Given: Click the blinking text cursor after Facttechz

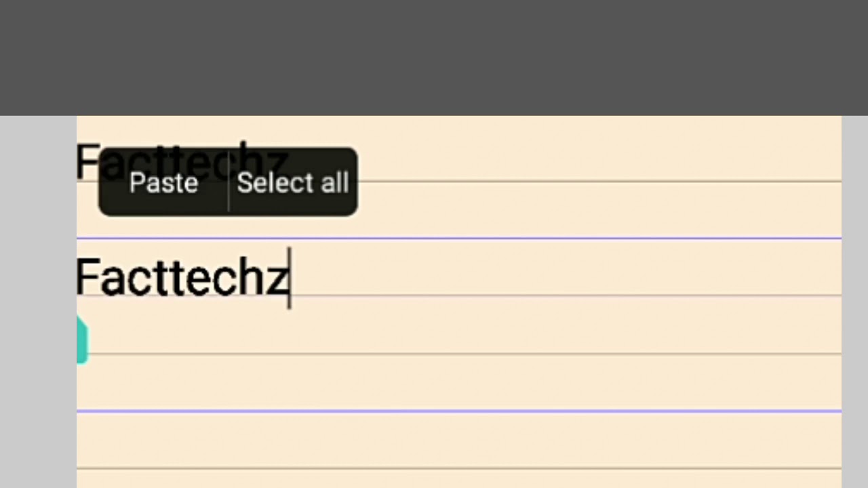Looking at the screenshot, I should [x=290, y=278].
